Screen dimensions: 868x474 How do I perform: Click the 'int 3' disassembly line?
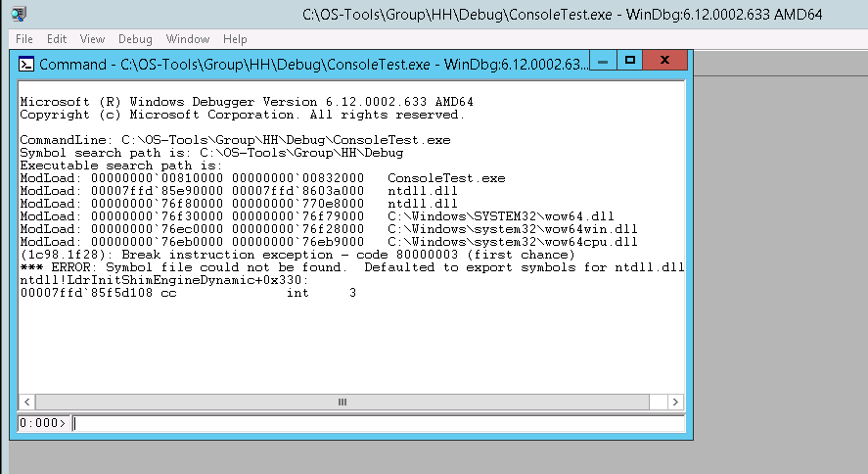pos(188,293)
